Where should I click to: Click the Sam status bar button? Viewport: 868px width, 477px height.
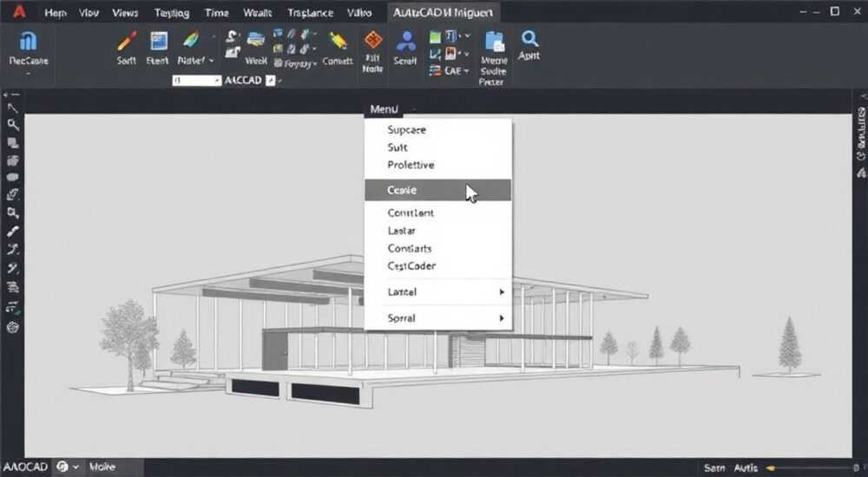[714, 468]
